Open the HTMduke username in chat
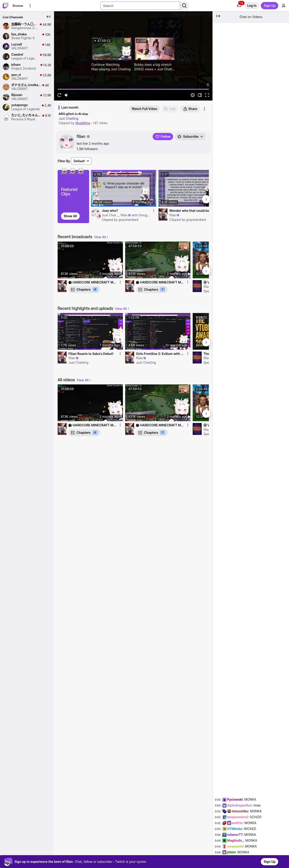This screenshot has height=868, width=289. [x=235, y=829]
